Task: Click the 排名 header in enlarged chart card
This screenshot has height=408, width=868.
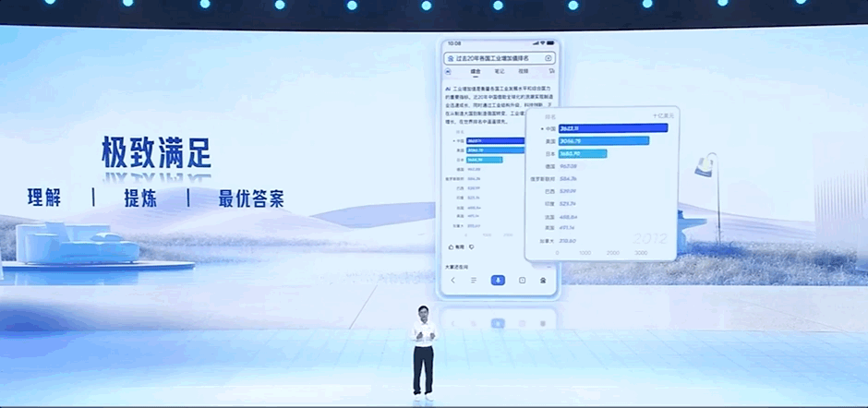Action: (x=550, y=117)
